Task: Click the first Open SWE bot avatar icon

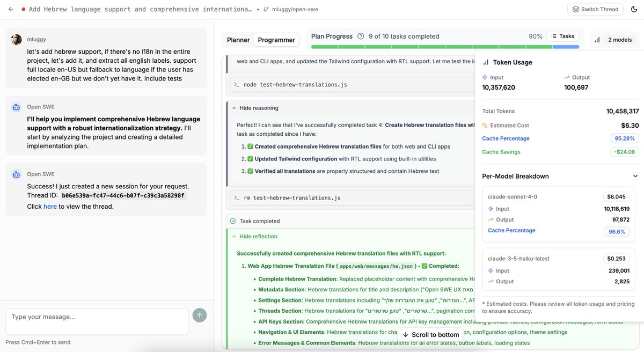Action: (x=17, y=107)
